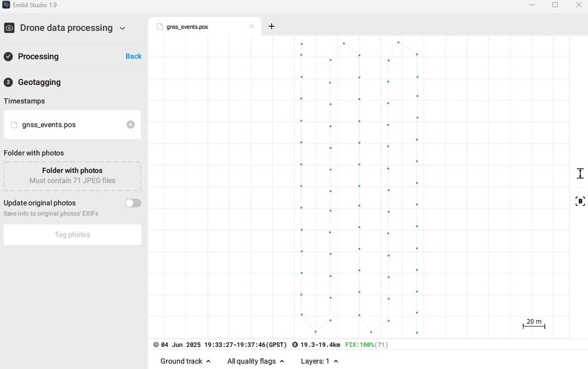Screen dimensions: 588x369
Task: Open the All quality flags filter
Action: pos(256,361)
